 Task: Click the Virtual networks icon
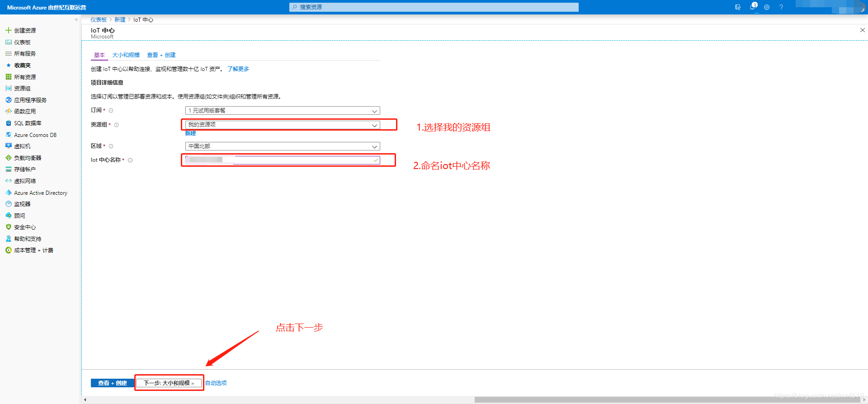(x=8, y=181)
